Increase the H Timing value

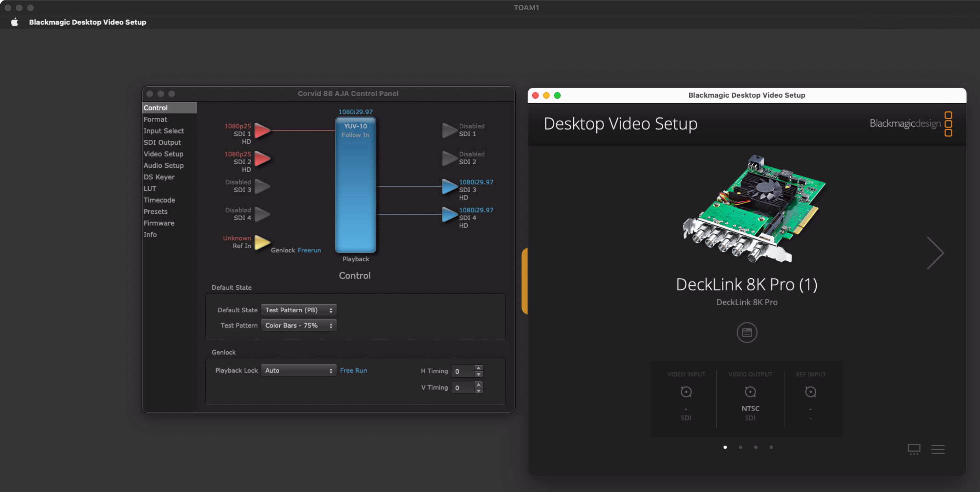click(x=478, y=368)
